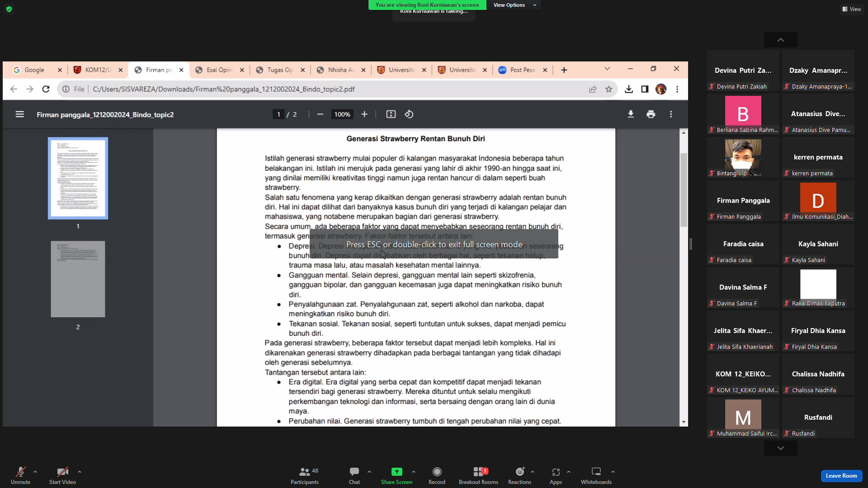Viewport: 868px width, 488px height.
Task: Click the Leave Room button
Action: (841, 476)
